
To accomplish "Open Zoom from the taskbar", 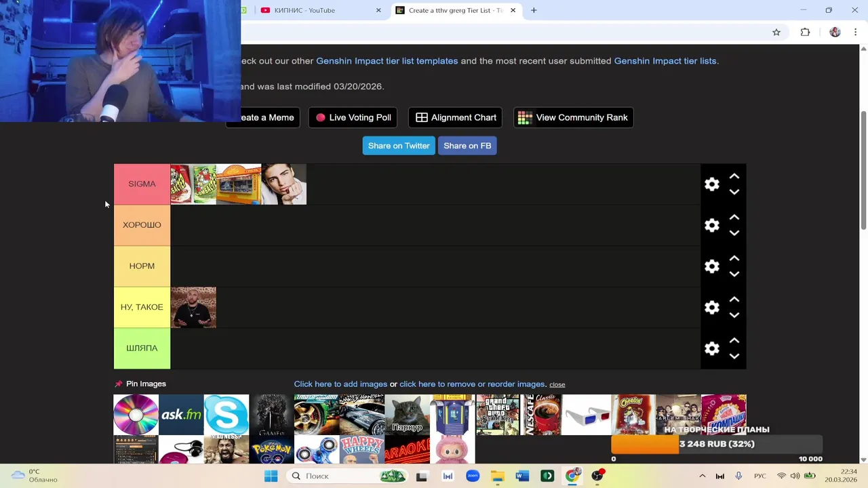I will coord(473,476).
